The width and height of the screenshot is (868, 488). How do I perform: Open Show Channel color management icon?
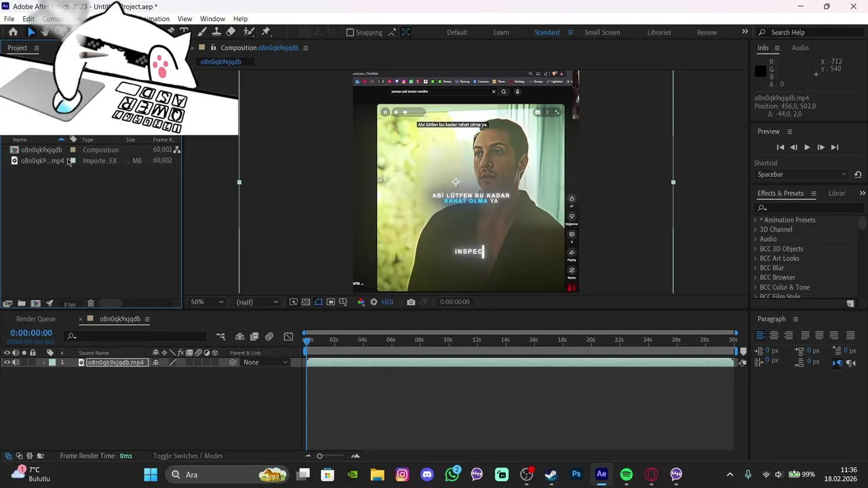point(361,302)
